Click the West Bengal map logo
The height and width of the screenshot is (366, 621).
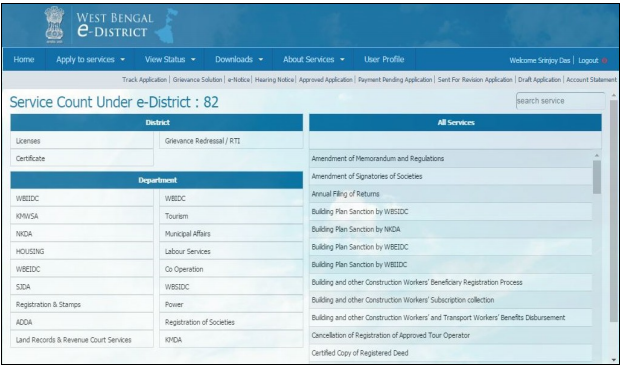point(166,25)
